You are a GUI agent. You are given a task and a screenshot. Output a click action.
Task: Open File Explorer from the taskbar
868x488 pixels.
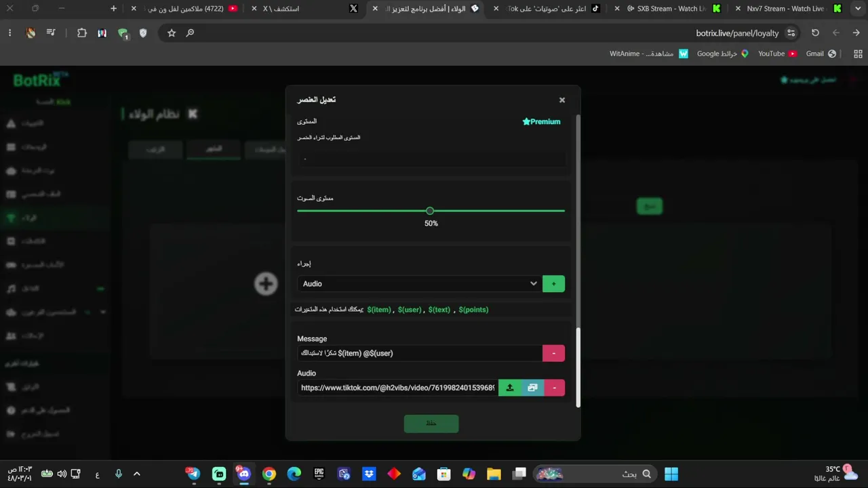click(494, 474)
